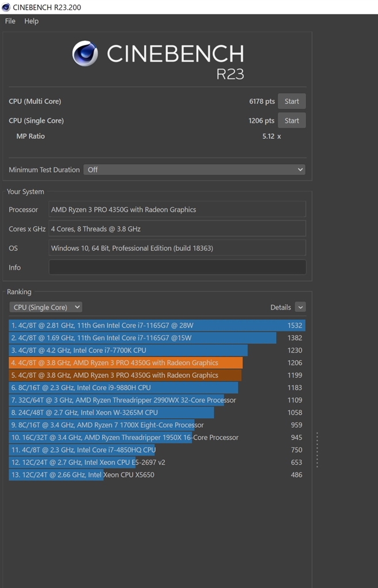Expand the ranking Details arrow
This screenshot has height=588, width=378.
[x=300, y=307]
